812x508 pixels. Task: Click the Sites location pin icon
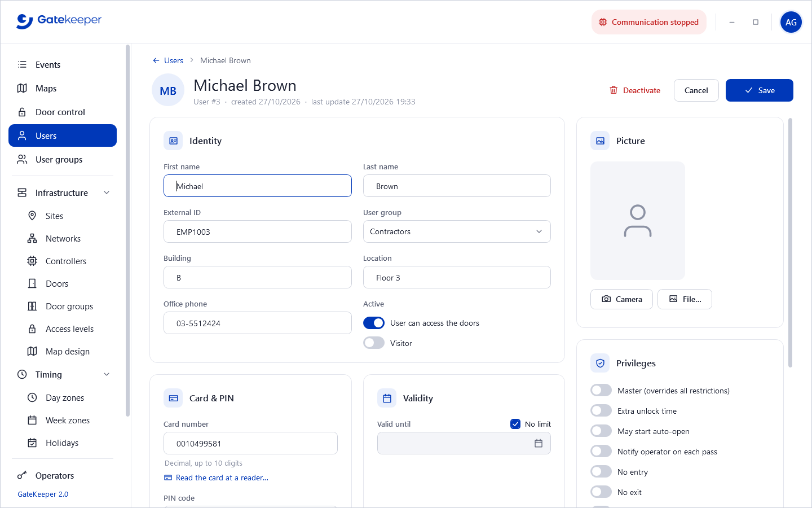(32, 216)
